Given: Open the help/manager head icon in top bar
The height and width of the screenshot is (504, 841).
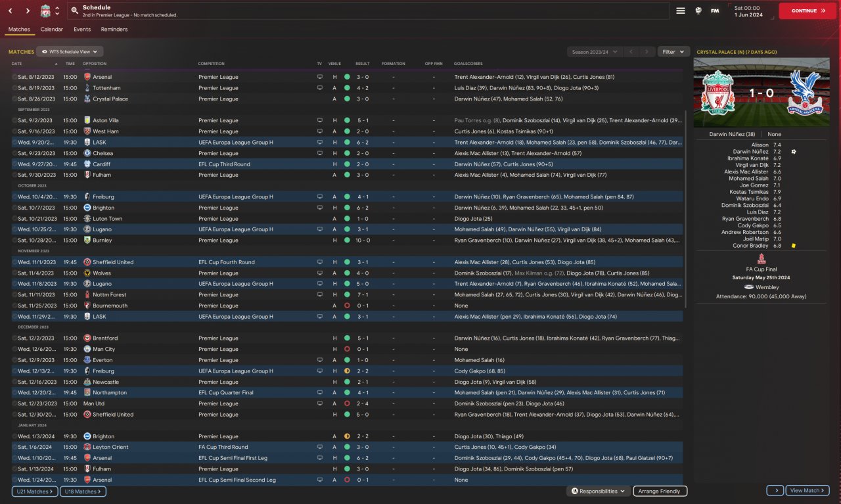Looking at the screenshot, I should pos(698,11).
